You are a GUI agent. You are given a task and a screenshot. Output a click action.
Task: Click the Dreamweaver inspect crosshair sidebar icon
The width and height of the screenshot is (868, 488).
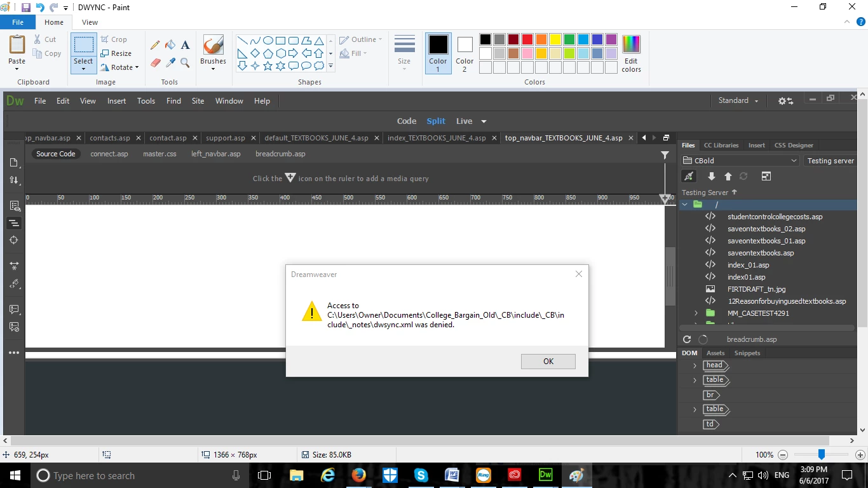[14, 240]
